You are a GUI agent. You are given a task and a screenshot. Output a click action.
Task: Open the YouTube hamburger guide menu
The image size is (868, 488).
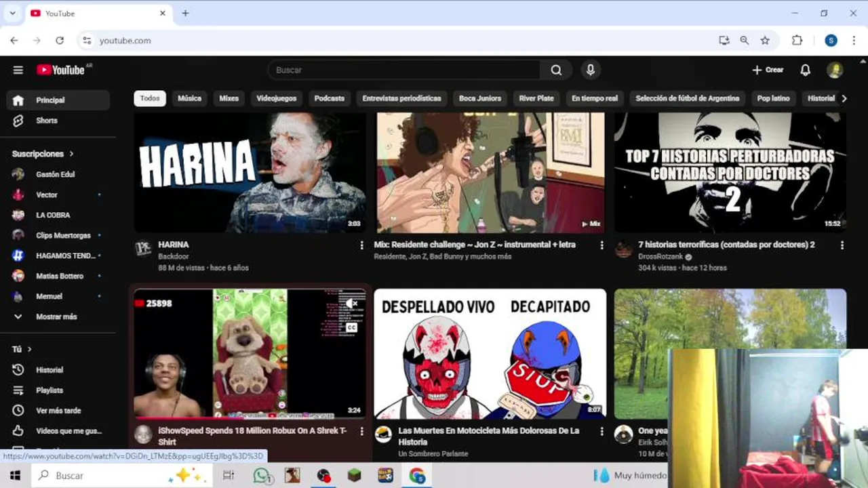(18, 70)
